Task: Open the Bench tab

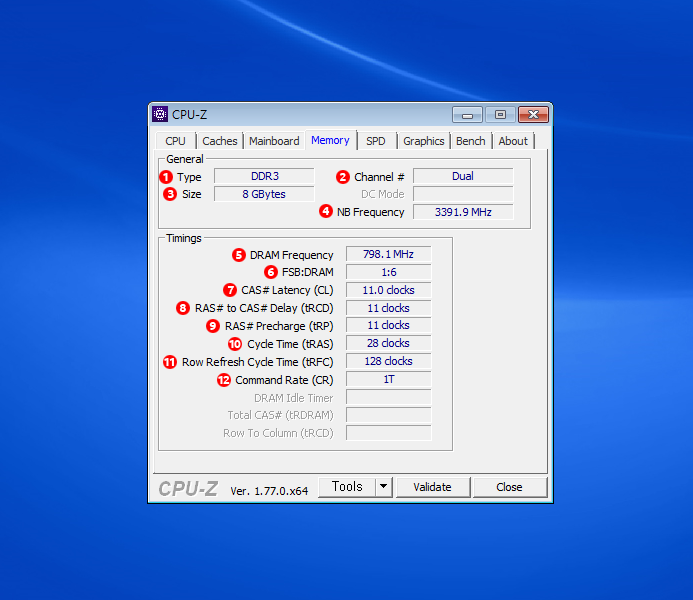Action: pos(470,141)
